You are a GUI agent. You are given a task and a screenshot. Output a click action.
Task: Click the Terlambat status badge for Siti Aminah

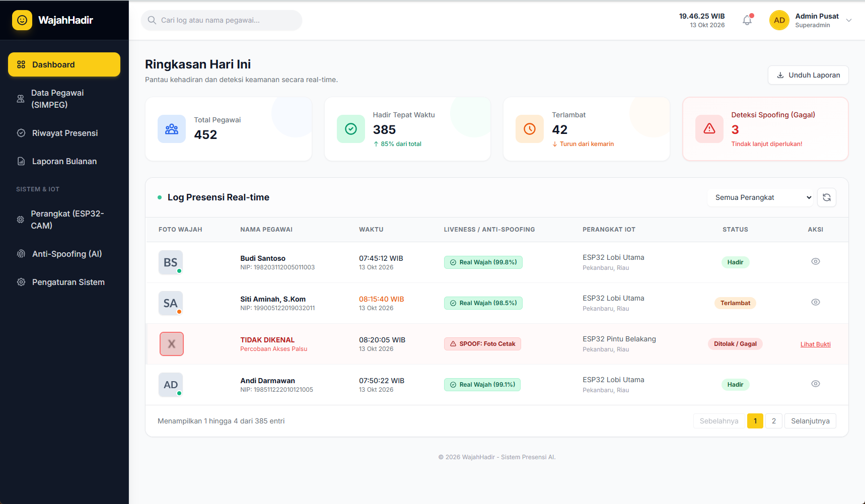(735, 303)
